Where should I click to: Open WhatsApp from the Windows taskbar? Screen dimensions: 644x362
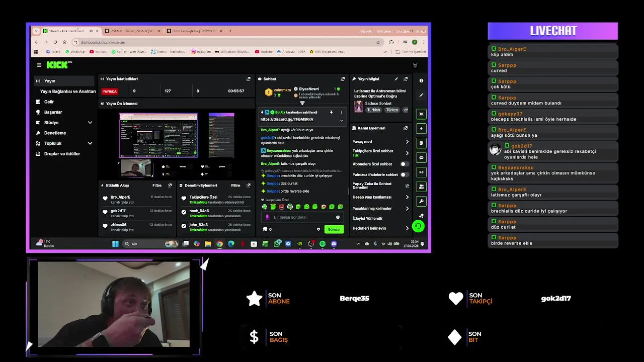pos(277,244)
